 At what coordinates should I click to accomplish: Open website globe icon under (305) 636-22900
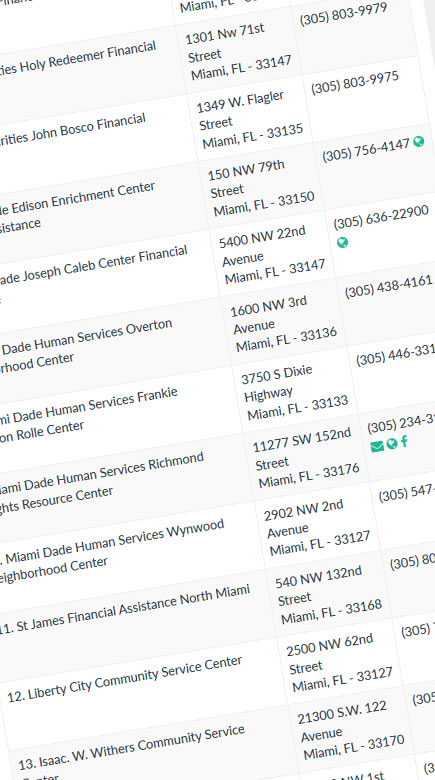tap(342, 243)
